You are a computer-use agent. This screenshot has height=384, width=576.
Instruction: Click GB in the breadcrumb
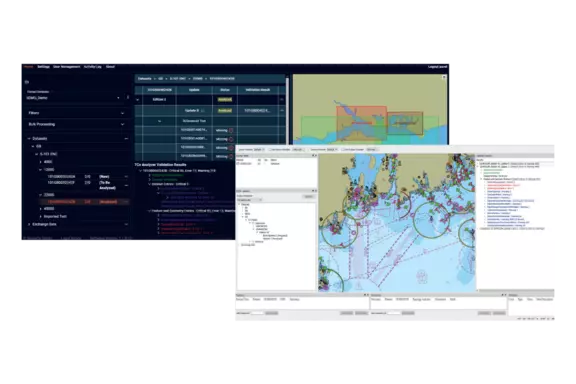click(161, 79)
